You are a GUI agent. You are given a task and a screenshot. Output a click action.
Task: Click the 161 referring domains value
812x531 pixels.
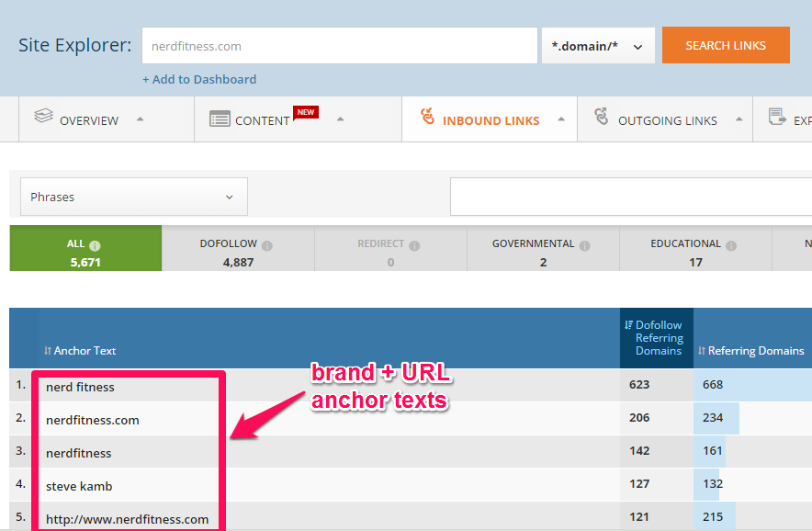click(713, 451)
